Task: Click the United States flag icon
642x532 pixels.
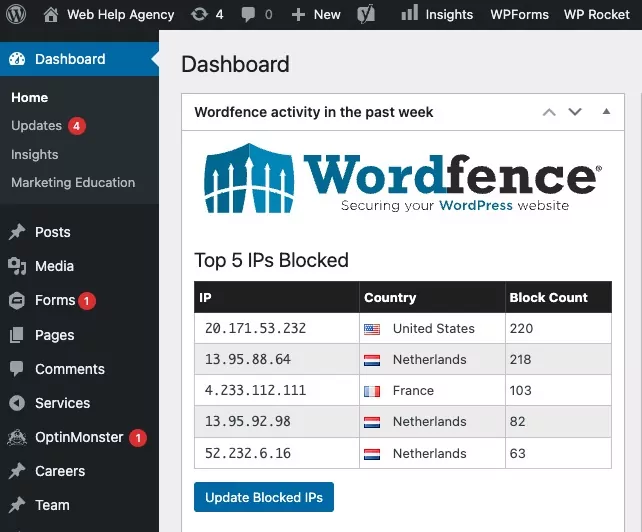Action: 372,329
